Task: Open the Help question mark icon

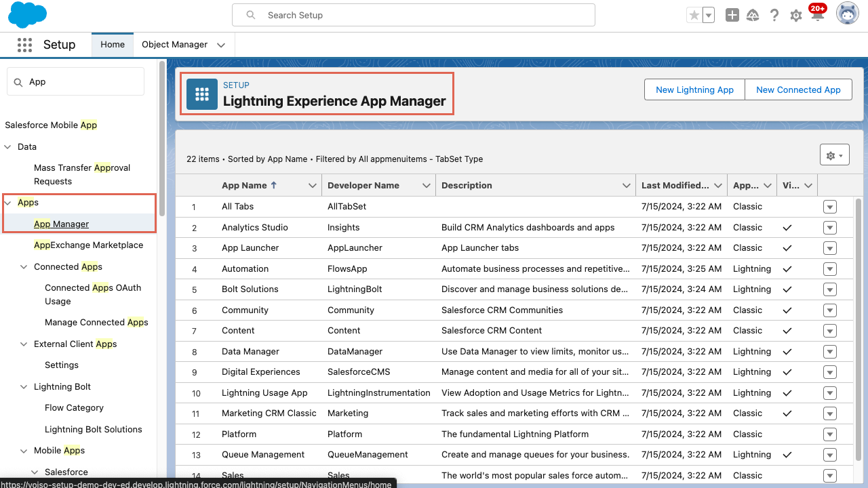Action: [x=774, y=15]
